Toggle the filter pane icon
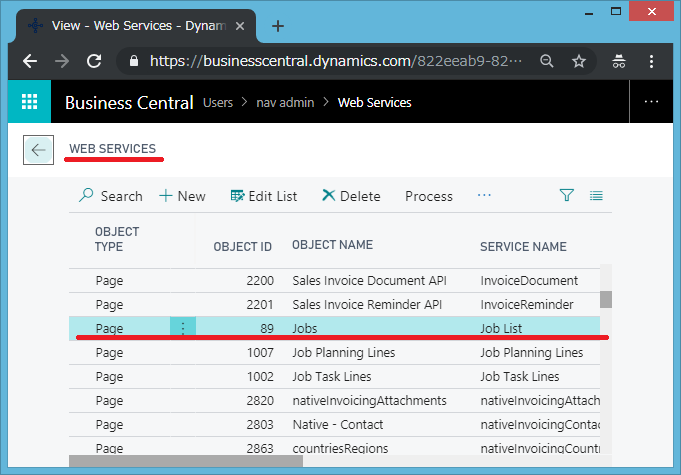The height and width of the screenshot is (475, 681). pyautogui.click(x=567, y=195)
